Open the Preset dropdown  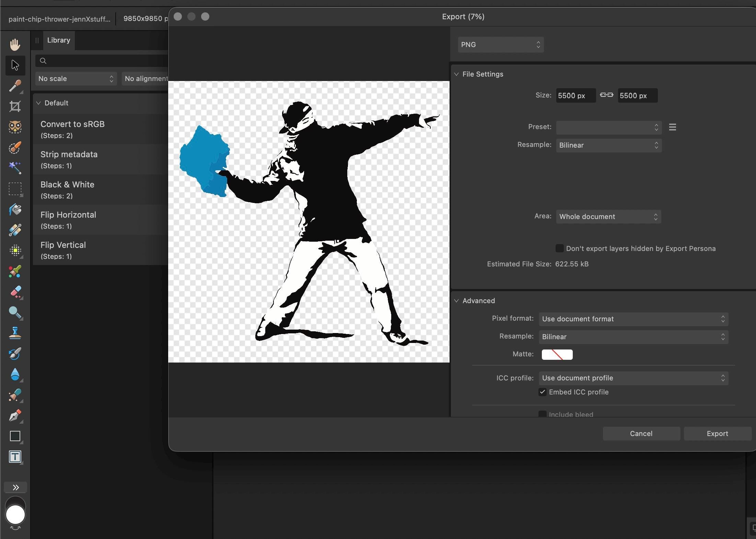(609, 127)
